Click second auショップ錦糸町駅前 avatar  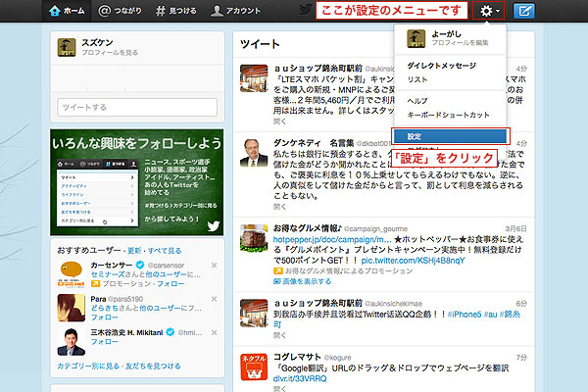coord(254,313)
